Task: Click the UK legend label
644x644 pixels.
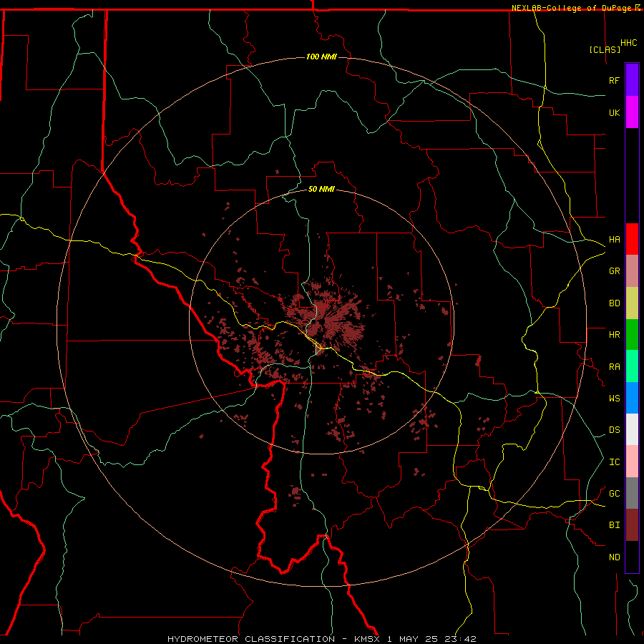Action: coord(614,112)
